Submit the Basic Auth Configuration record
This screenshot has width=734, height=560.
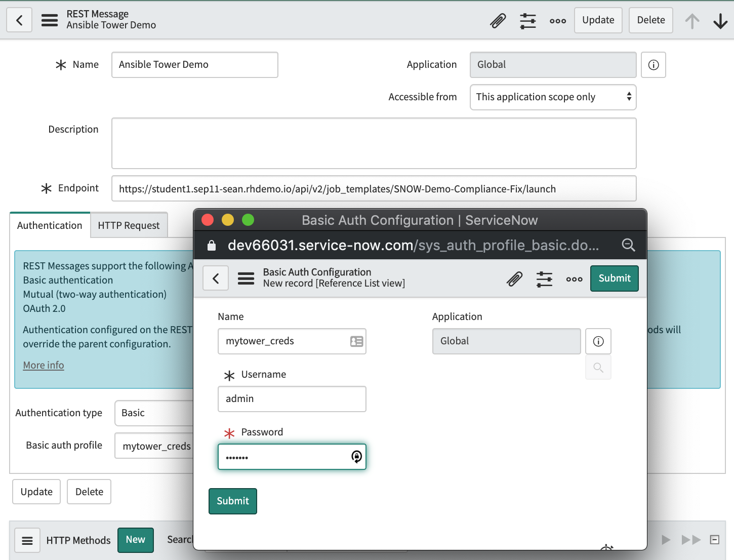[x=614, y=278]
